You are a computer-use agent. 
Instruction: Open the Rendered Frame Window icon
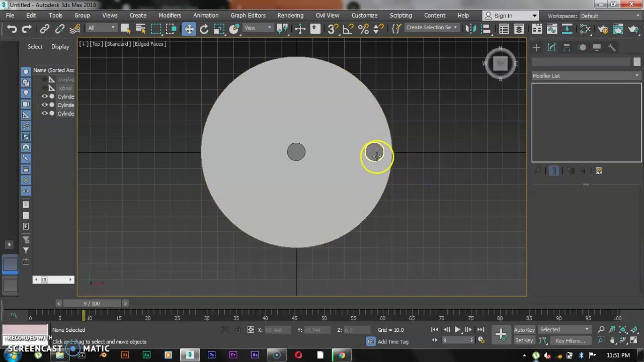(x=618, y=29)
